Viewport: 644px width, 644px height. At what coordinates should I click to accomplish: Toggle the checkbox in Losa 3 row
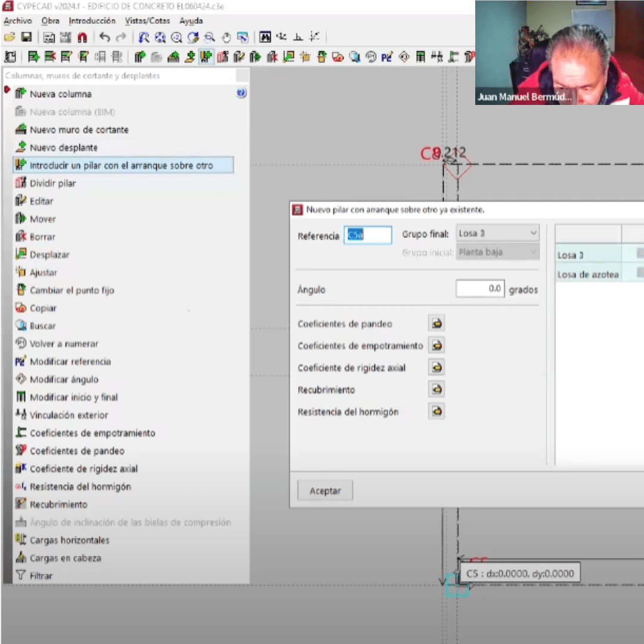tap(640, 253)
